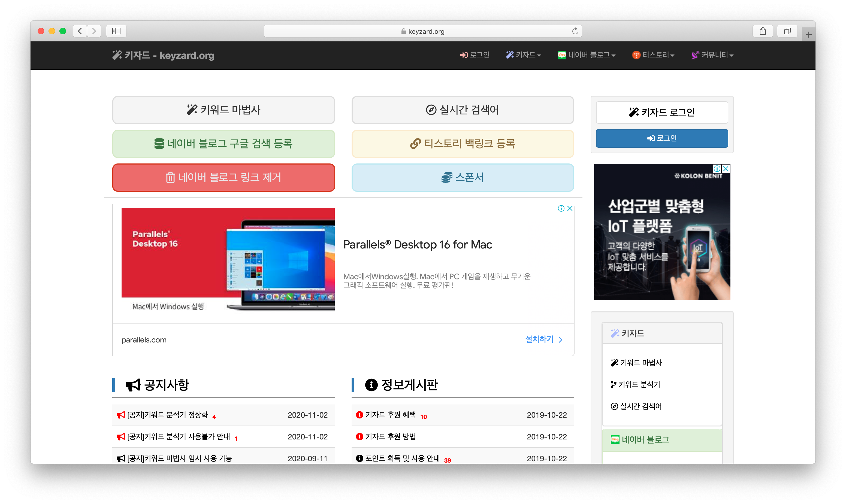Image resolution: width=846 pixels, height=504 pixels.
Task: Click the compass icon on 실시간 검색어 button
Action: tap(431, 110)
